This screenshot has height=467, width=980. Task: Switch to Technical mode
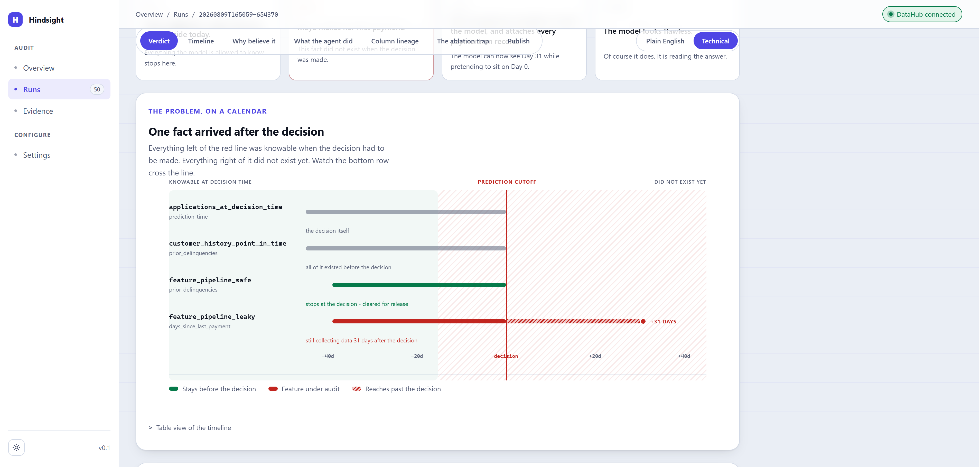point(715,41)
